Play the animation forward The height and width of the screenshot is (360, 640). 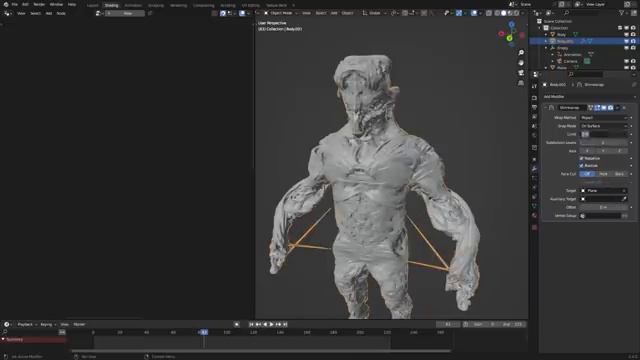pyautogui.click(x=271, y=324)
